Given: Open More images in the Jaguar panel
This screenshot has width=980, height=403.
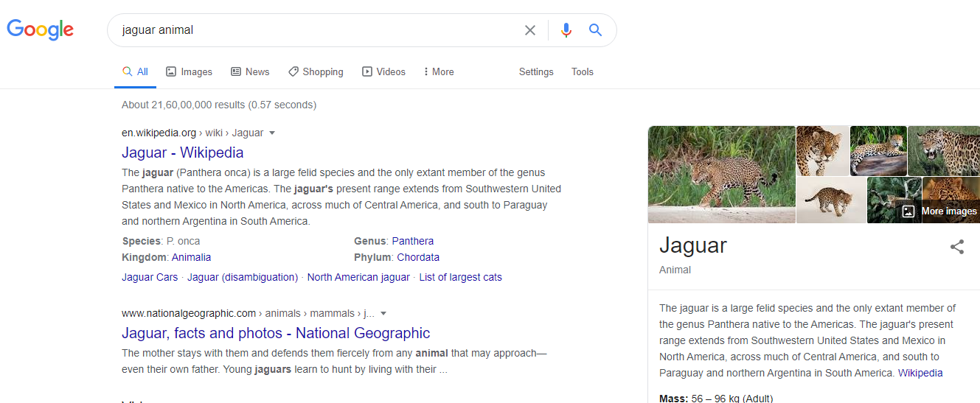Looking at the screenshot, I should coord(939,211).
